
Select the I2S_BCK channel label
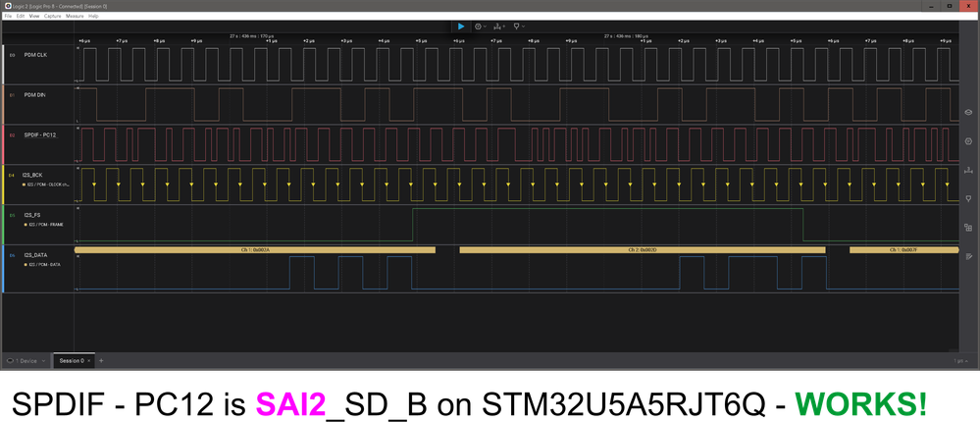click(x=33, y=175)
